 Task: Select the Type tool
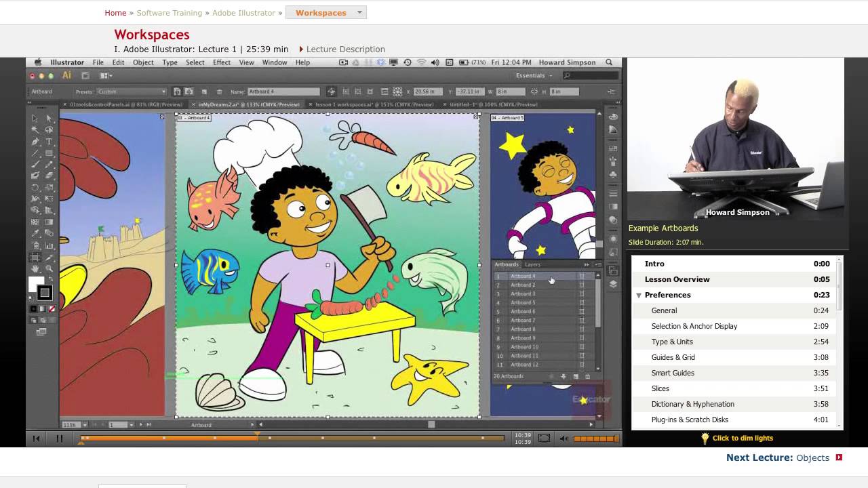pos(49,141)
